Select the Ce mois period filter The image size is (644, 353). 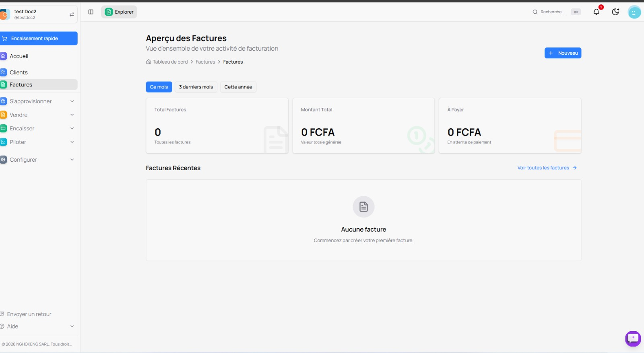click(159, 87)
